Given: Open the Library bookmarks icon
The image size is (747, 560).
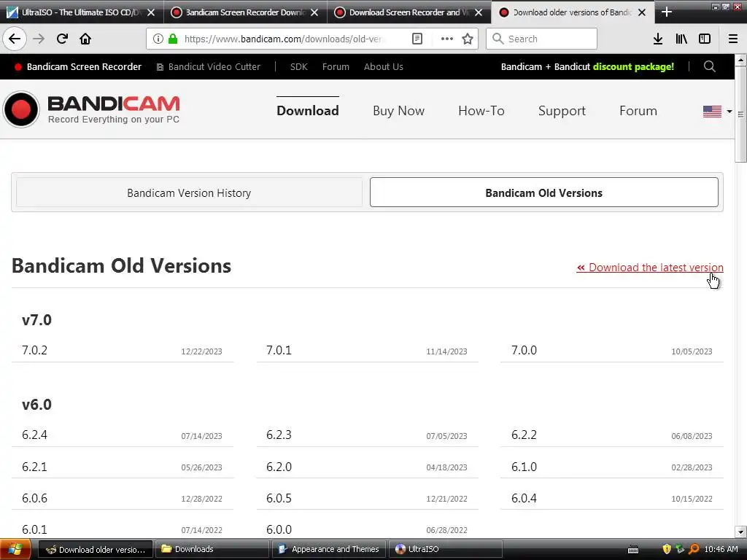Looking at the screenshot, I should click(681, 39).
